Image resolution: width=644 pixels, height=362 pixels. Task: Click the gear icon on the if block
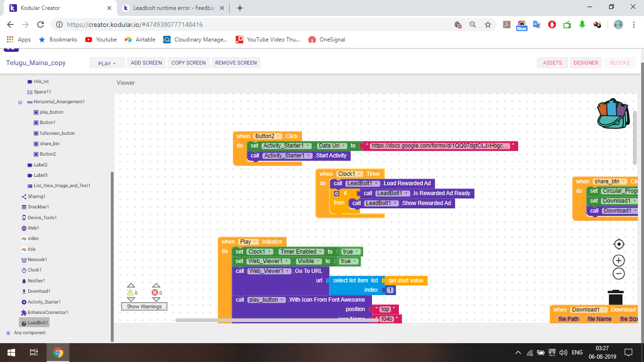337,193
